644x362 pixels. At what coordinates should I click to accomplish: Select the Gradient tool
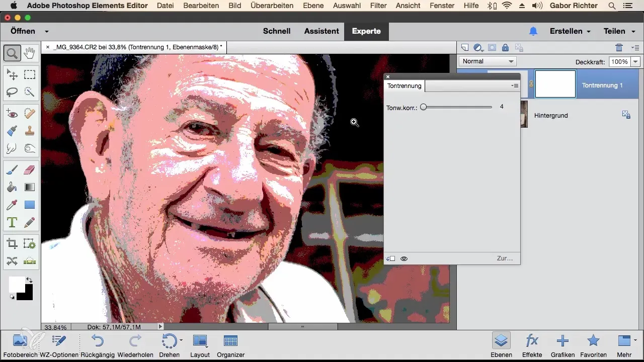pyautogui.click(x=30, y=188)
